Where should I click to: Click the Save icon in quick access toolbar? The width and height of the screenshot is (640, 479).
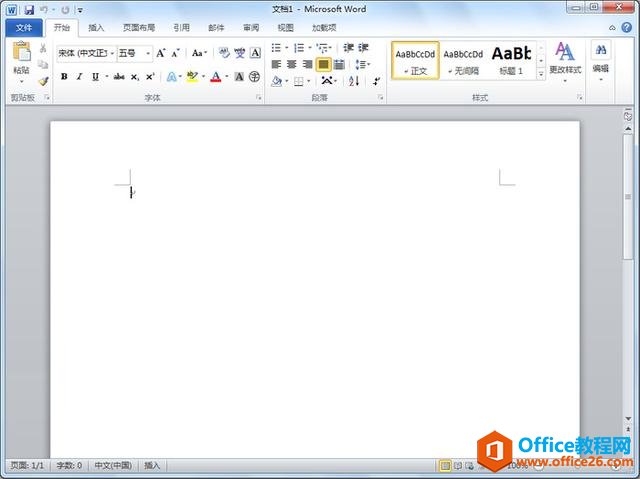coord(29,10)
